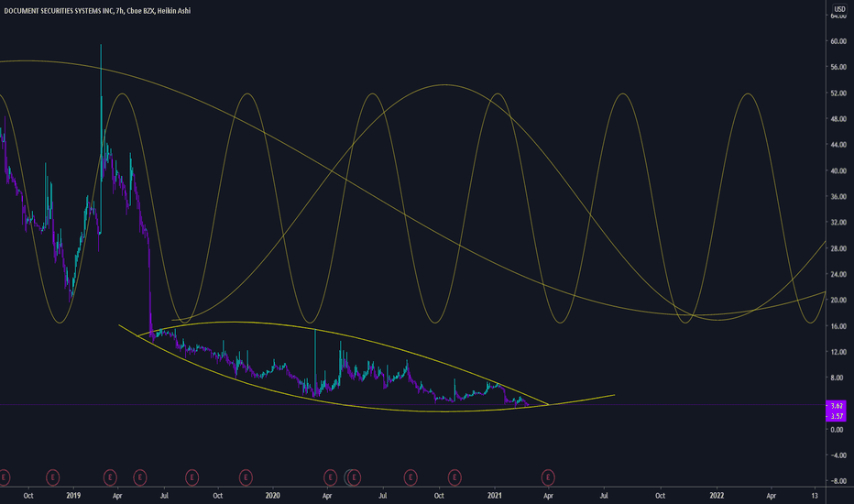Click earnings marker above Apr 2021 label
The width and height of the screenshot is (854, 504).
[x=548, y=477]
